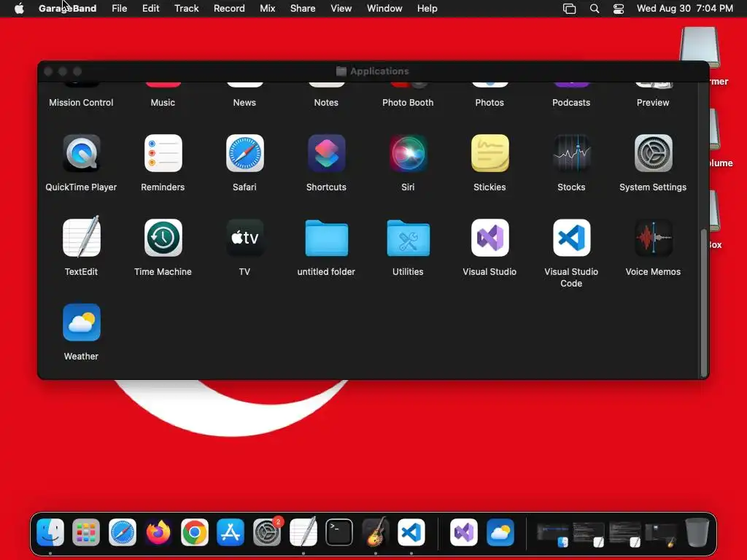This screenshot has height=560, width=747.
Task: Open Visual Studio Code from the Dock
Action: [x=411, y=532]
